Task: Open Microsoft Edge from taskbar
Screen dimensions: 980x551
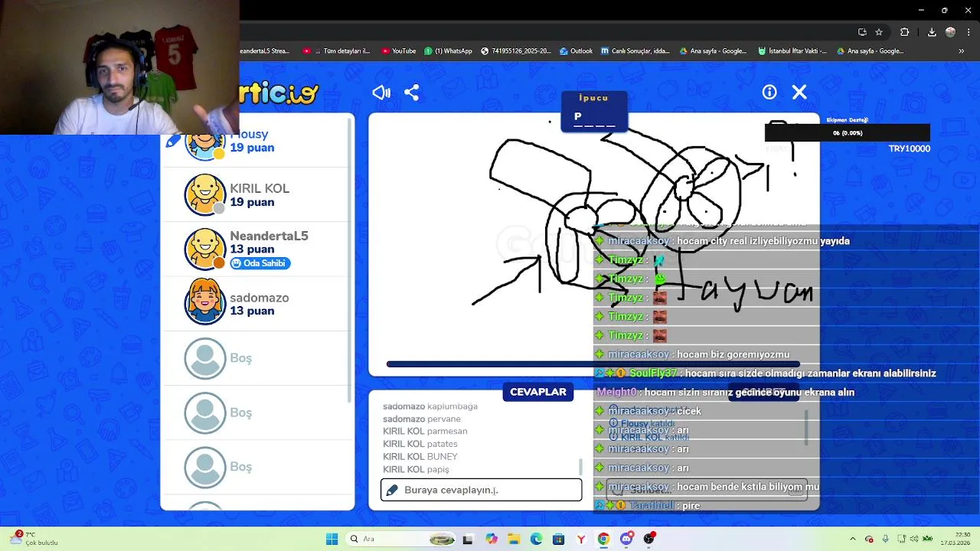Action: coord(536,539)
